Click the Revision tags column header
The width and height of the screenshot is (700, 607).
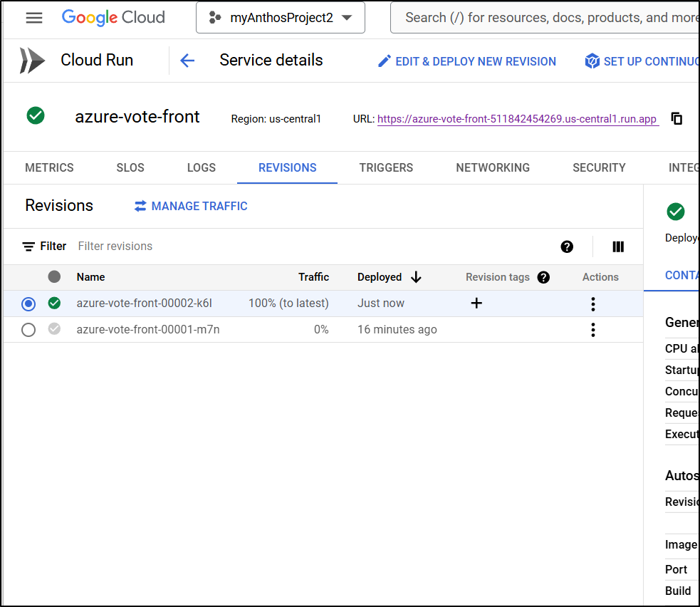coord(498,277)
